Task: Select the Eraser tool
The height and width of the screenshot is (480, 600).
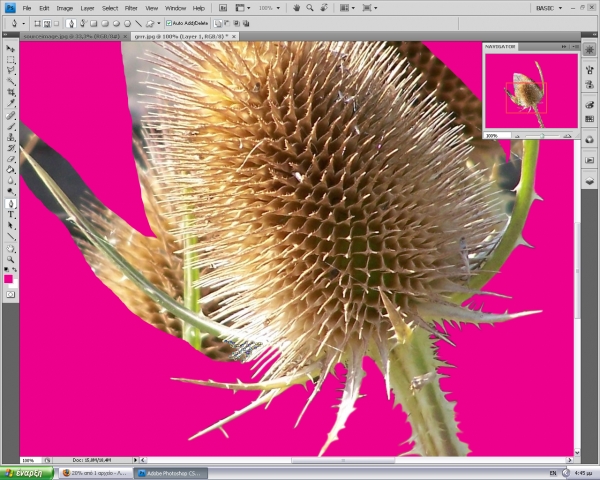Action: 10,158
